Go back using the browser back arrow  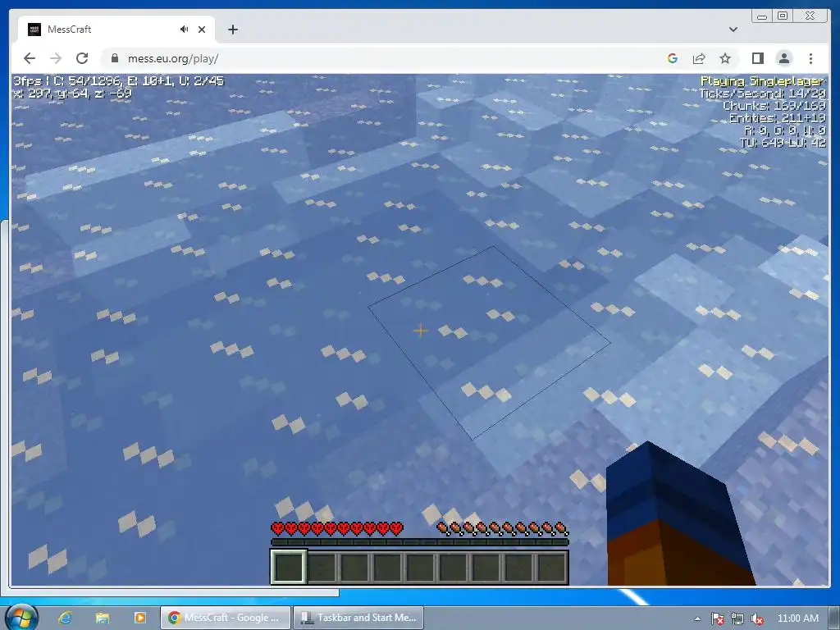(30, 58)
